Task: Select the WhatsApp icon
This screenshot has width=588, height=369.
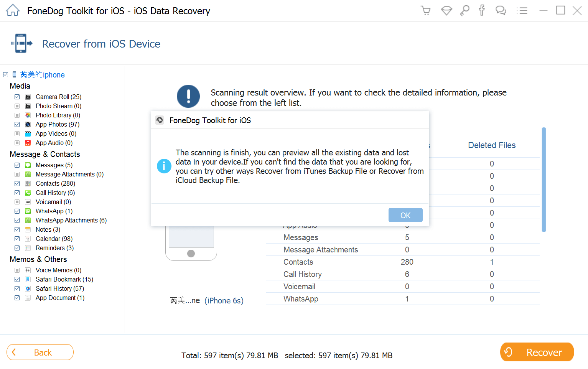Action: (x=28, y=211)
